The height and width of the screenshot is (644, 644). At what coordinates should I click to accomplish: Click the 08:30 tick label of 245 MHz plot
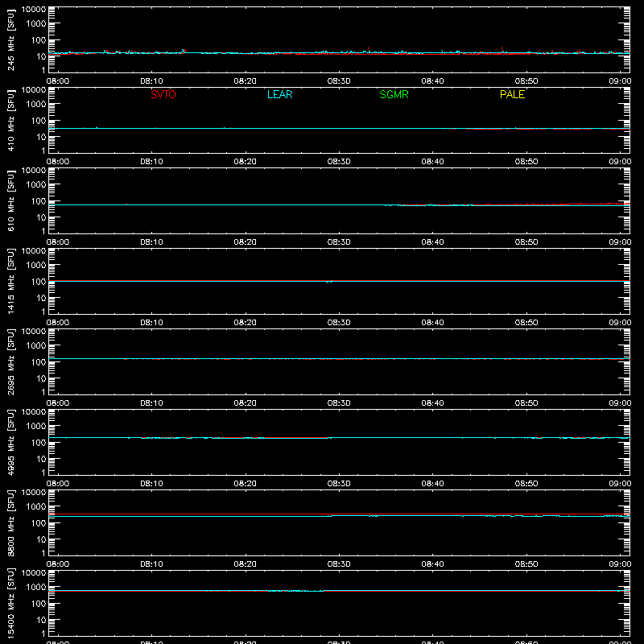(339, 81)
